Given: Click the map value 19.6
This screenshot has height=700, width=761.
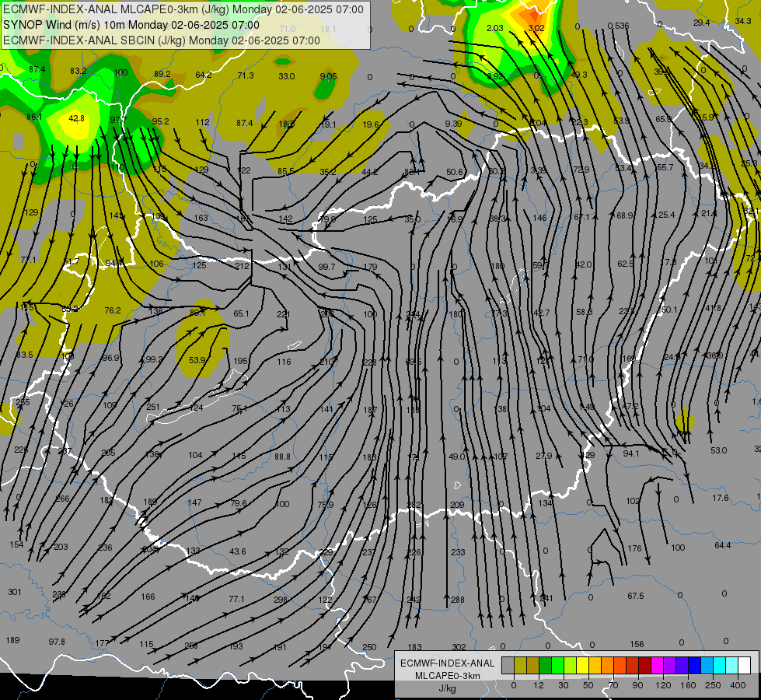Looking at the screenshot, I should [x=370, y=125].
